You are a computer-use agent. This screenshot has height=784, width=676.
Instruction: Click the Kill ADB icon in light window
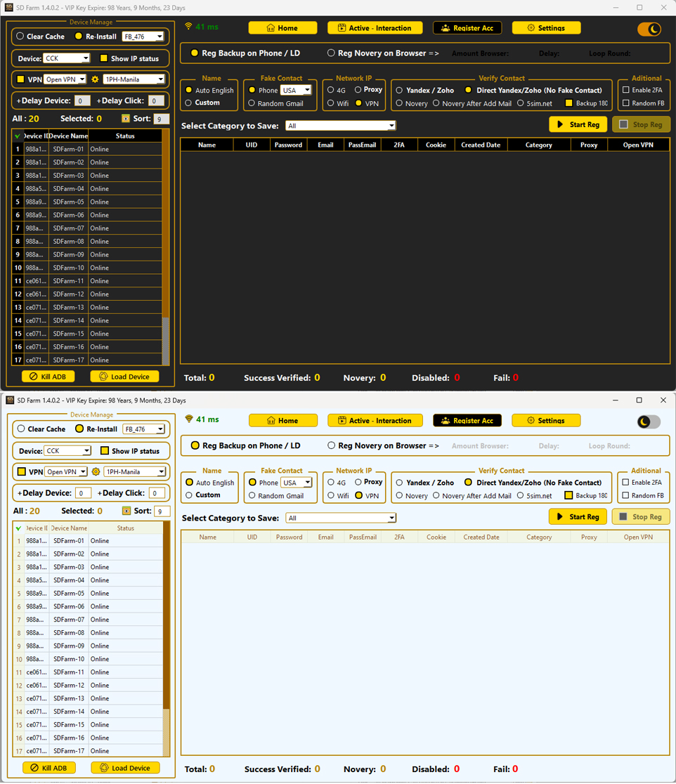pyautogui.click(x=34, y=768)
